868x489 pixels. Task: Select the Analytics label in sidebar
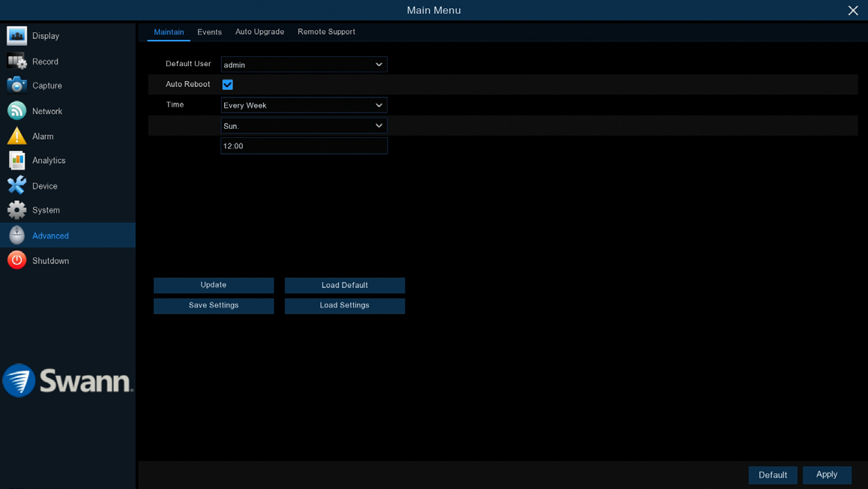pyautogui.click(x=49, y=160)
